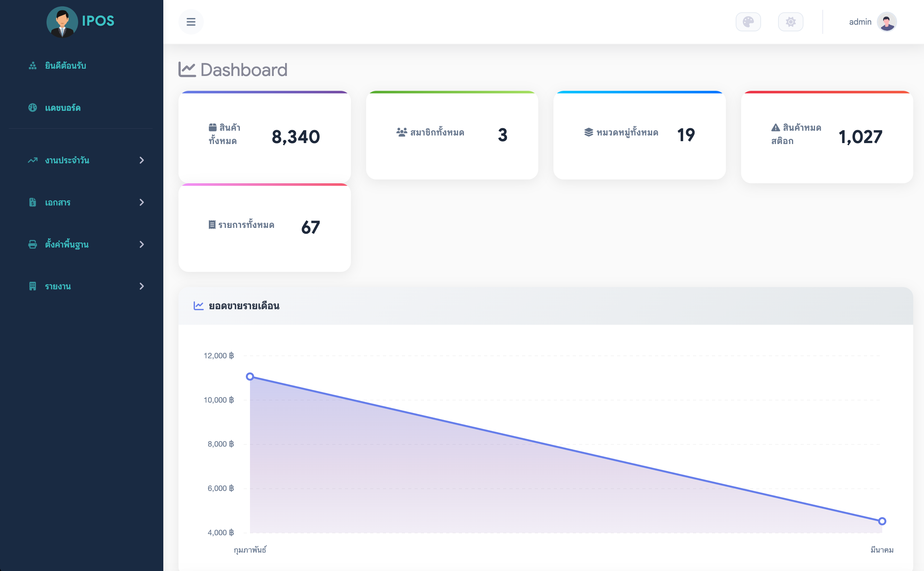The image size is (924, 571).
Task: Expand รายงาน submenu chevron
Action: click(x=141, y=286)
